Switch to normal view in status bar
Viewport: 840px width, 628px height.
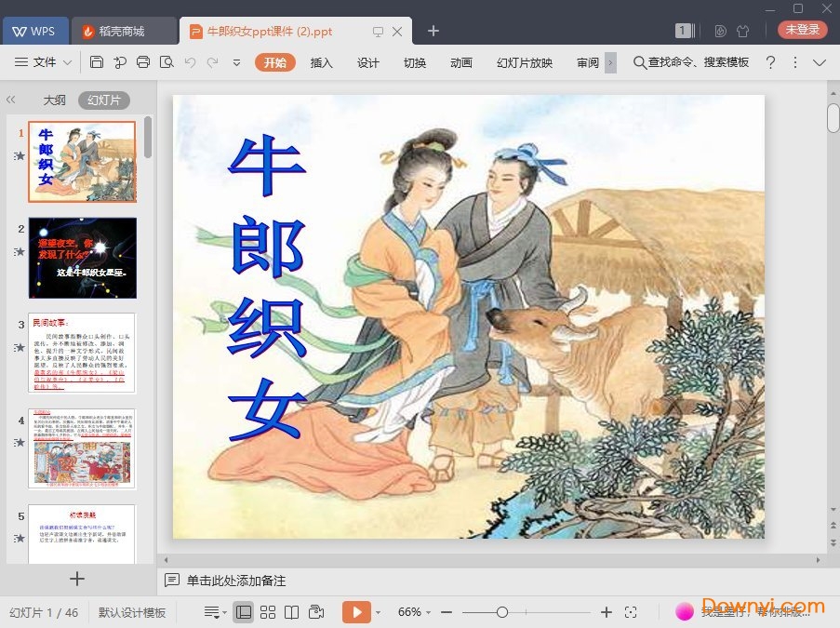click(x=244, y=611)
